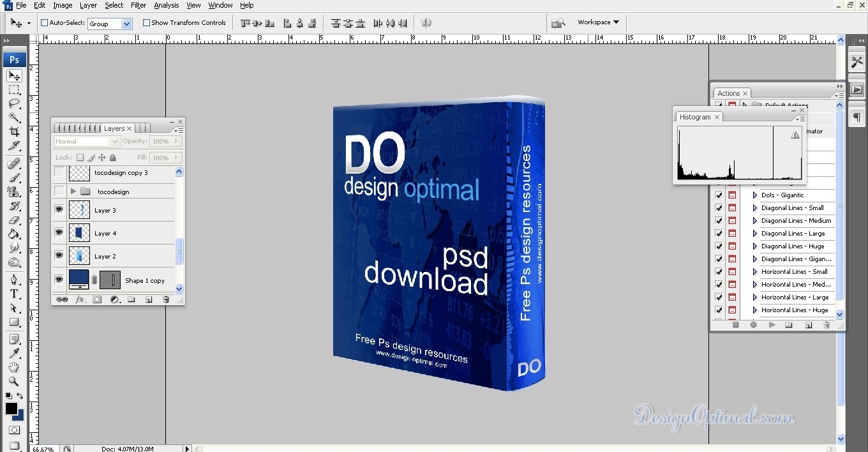Select Layer 4 in the Layers panel

115,233
